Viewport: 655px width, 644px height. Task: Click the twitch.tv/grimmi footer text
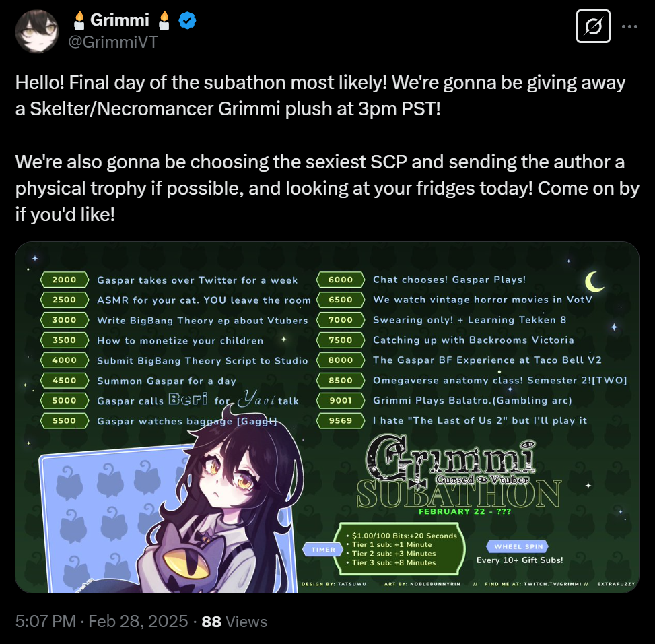537,584
